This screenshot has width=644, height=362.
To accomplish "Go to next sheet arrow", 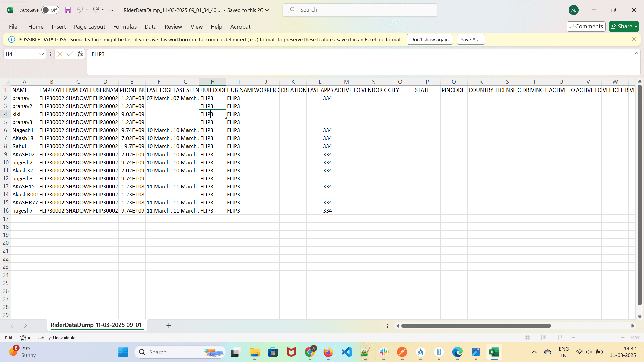I will pyautogui.click(x=25, y=326).
